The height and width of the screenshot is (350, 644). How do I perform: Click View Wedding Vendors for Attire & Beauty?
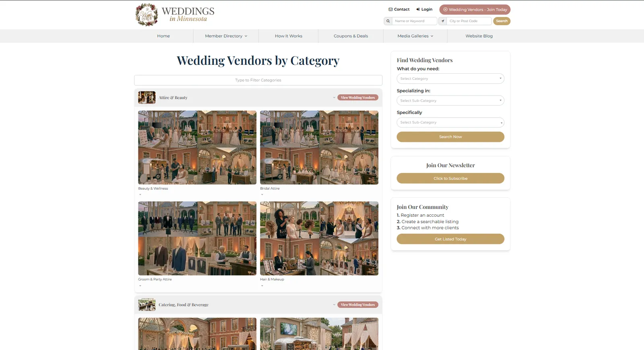click(358, 97)
